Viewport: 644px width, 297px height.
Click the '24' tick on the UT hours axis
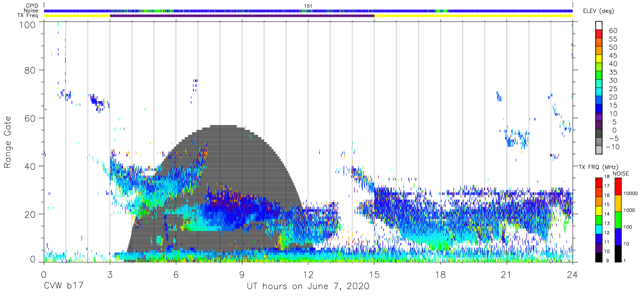(572, 274)
